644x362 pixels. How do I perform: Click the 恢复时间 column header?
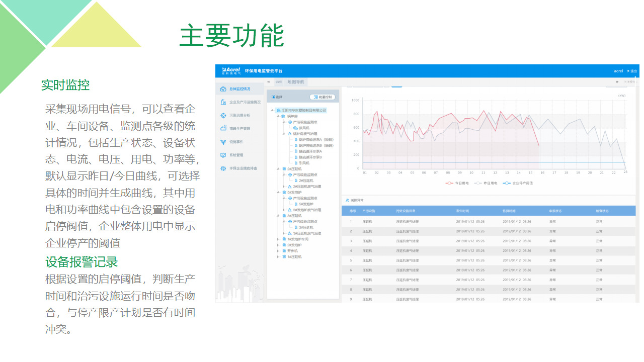tap(509, 211)
